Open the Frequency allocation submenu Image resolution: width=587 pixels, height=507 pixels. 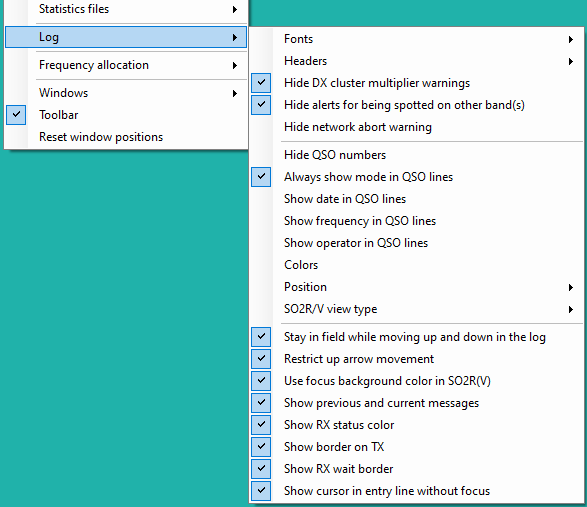pyautogui.click(x=126, y=65)
